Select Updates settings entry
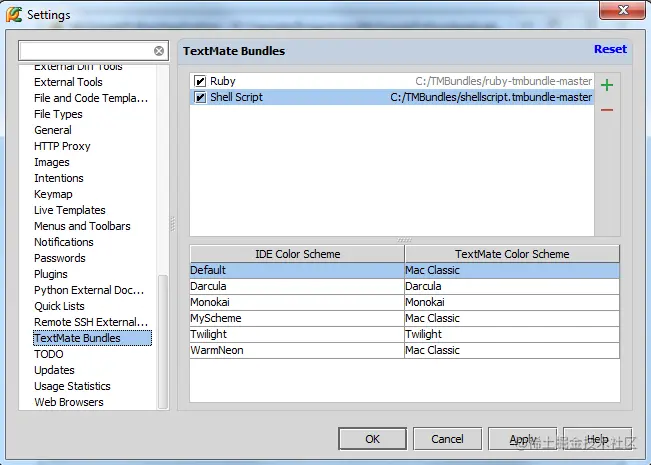Screen dimensions: 651x465 [x=54, y=370]
